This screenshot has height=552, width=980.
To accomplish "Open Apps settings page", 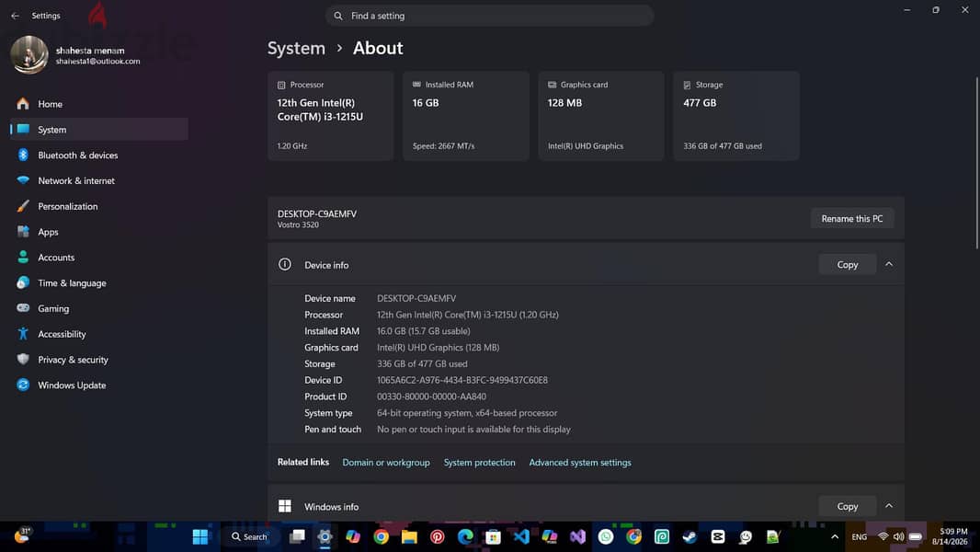I will point(98,232).
